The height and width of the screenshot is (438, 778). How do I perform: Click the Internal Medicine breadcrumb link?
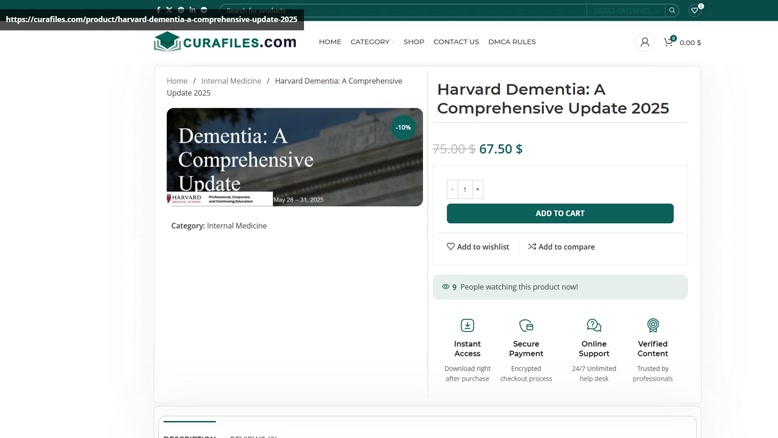(231, 81)
